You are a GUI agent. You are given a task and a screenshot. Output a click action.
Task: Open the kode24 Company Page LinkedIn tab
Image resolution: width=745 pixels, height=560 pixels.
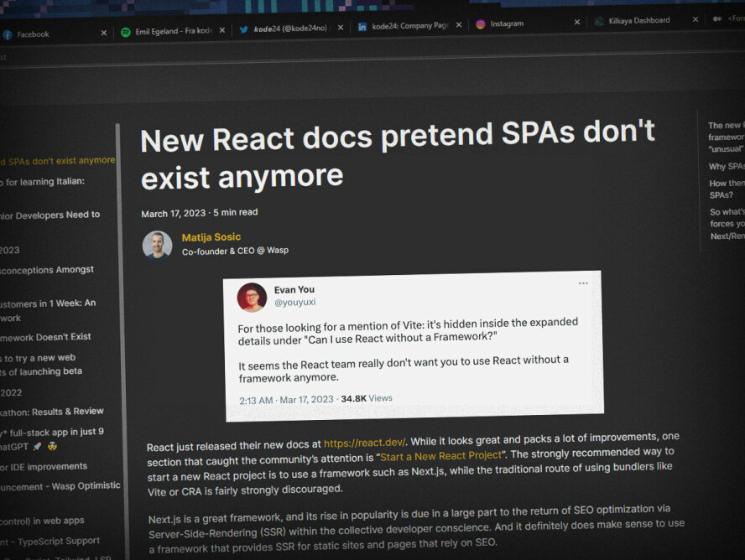click(x=409, y=26)
